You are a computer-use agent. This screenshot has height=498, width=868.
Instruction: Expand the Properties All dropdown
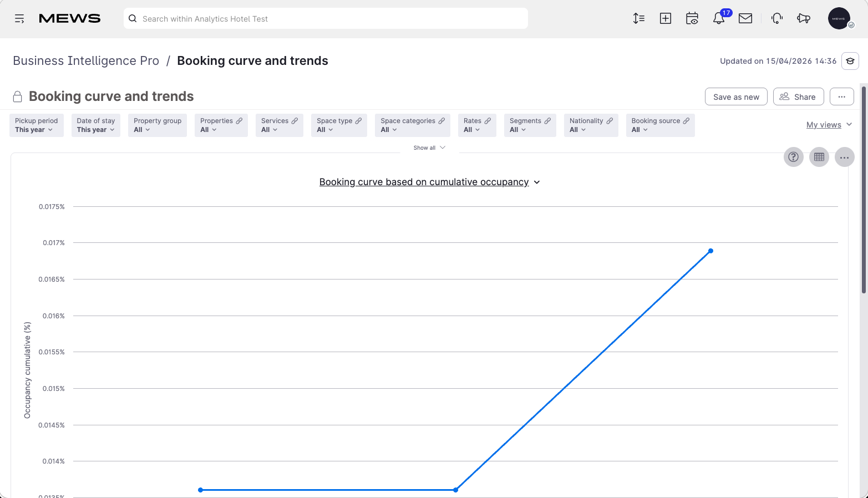pyautogui.click(x=209, y=130)
